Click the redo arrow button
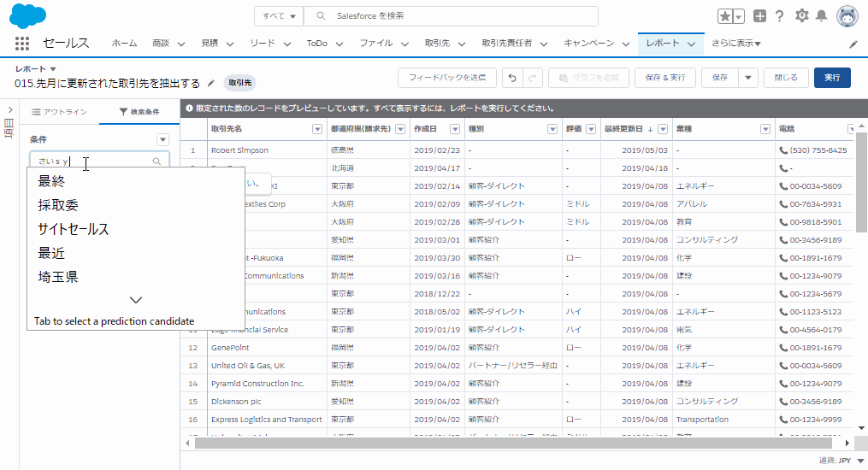This screenshot has width=868, height=470. [x=532, y=78]
